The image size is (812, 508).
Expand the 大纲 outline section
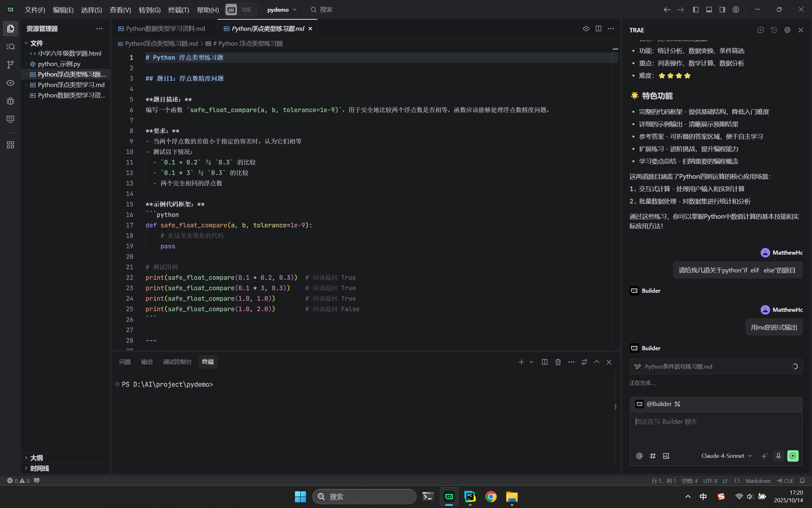tap(65, 458)
